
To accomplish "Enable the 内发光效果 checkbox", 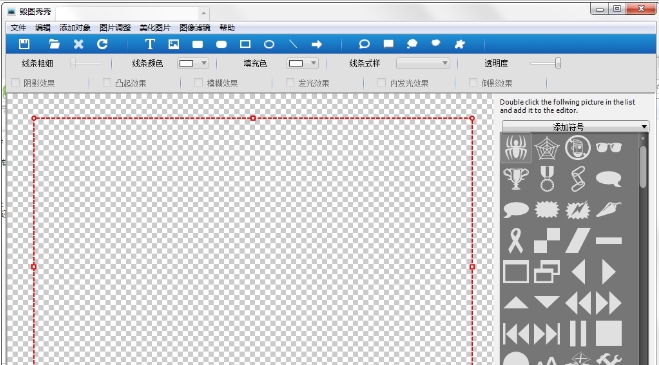I will coord(381,83).
